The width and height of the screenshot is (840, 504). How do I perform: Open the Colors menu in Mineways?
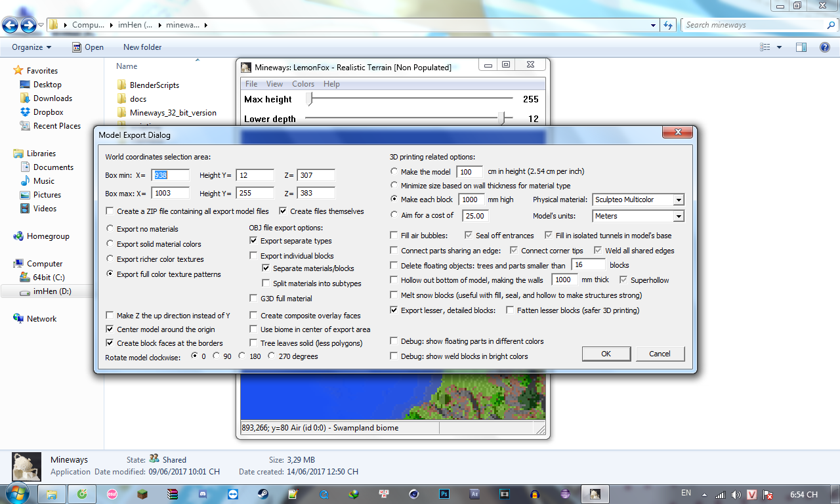point(303,84)
